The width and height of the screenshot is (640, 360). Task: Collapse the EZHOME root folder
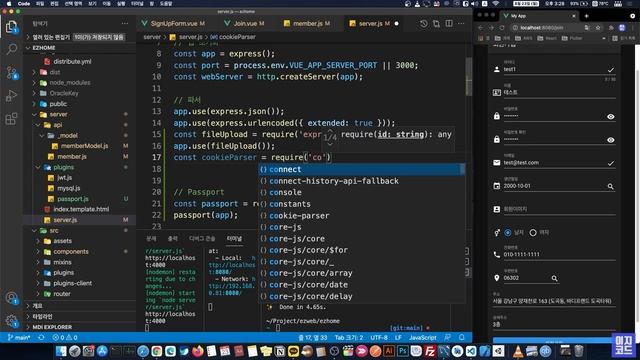(x=79, y=48)
